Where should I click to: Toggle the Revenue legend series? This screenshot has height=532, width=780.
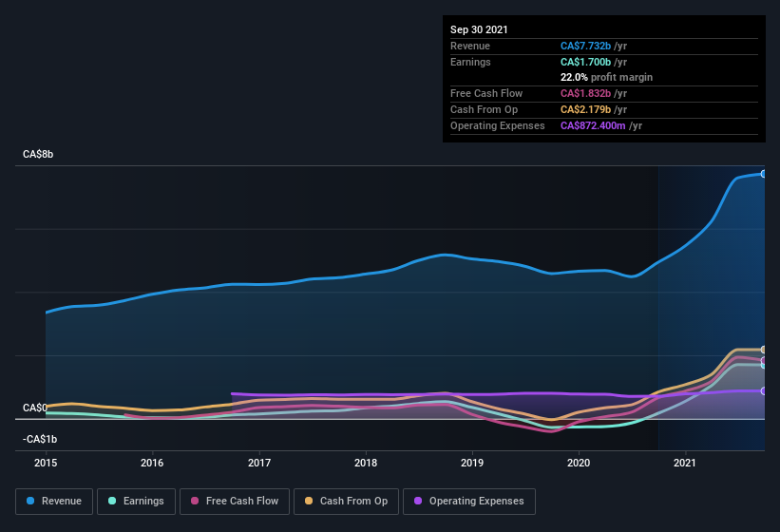point(54,502)
